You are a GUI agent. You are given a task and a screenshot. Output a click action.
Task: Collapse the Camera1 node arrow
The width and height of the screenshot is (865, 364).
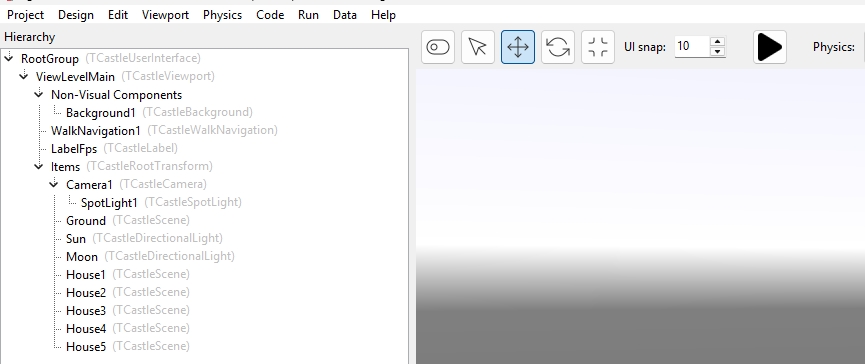tap(54, 184)
